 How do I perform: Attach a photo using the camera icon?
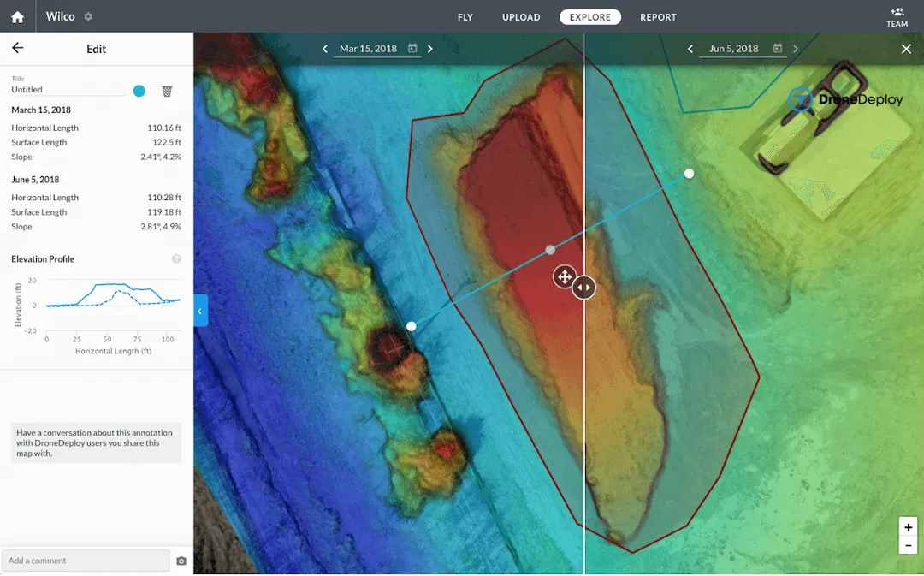coord(181,560)
